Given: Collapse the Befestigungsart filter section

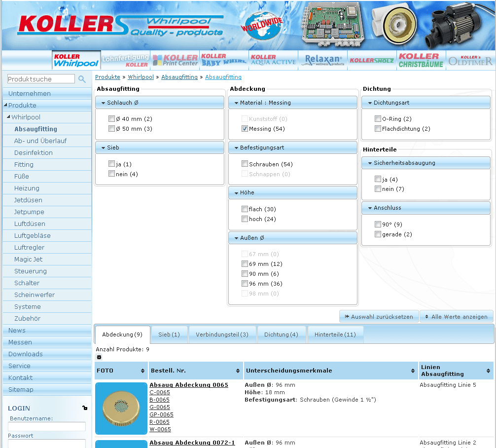Looking at the screenshot, I should coord(293,148).
